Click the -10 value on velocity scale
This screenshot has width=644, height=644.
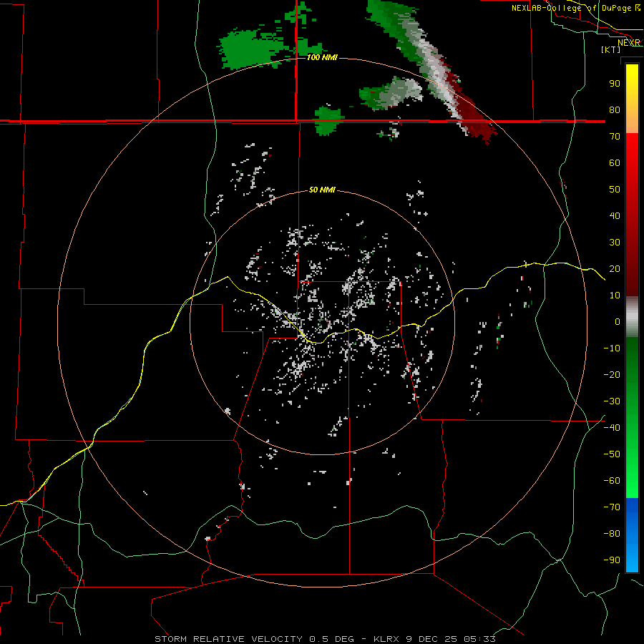pos(612,348)
